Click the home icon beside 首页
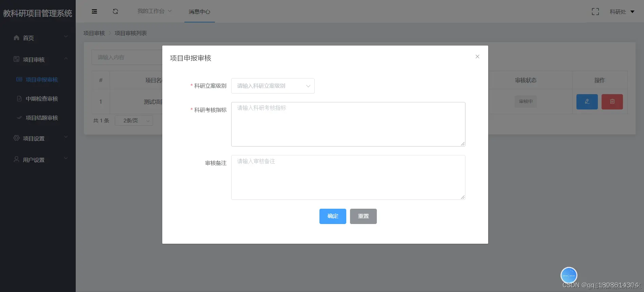This screenshot has height=292, width=644. coord(16,38)
